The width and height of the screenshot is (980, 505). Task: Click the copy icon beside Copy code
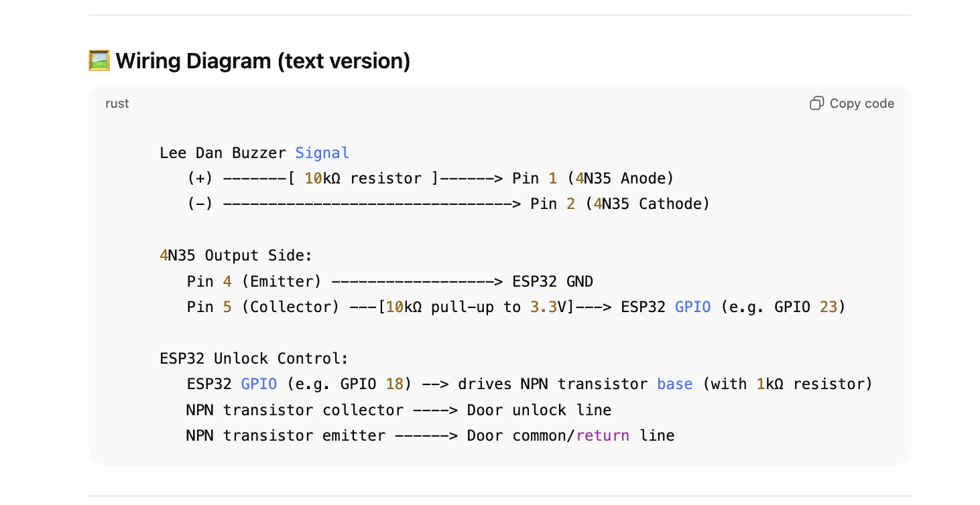(816, 103)
